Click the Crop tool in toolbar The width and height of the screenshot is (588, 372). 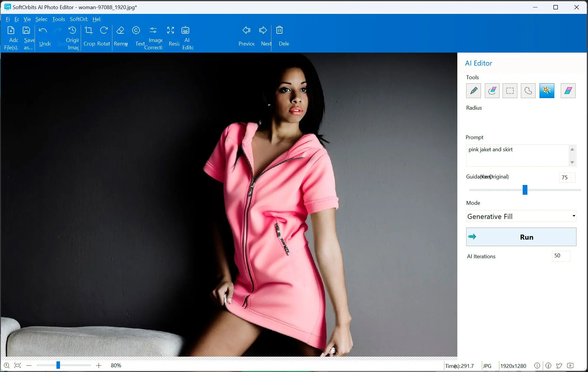tap(89, 36)
